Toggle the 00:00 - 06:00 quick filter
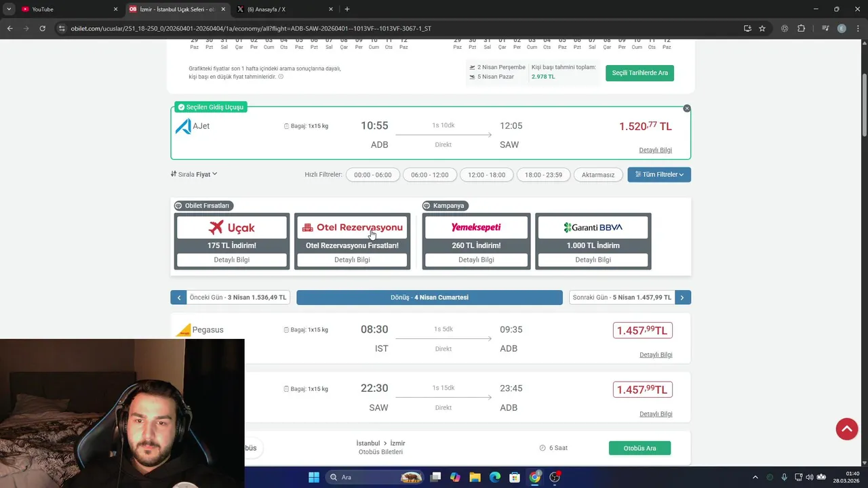 (x=373, y=175)
